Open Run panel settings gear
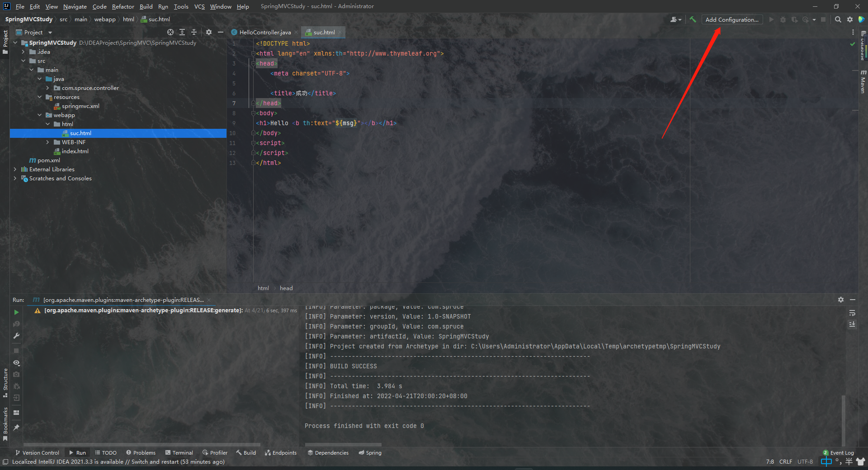The height and width of the screenshot is (470, 868). (841, 300)
